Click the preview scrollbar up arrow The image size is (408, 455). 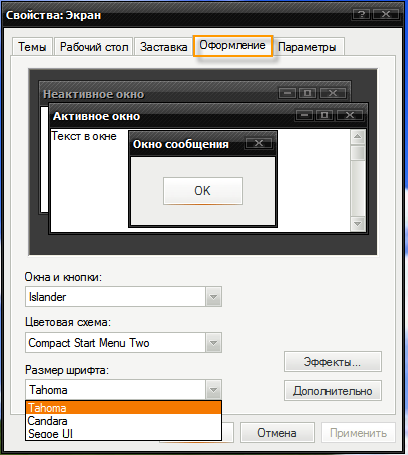click(x=358, y=136)
